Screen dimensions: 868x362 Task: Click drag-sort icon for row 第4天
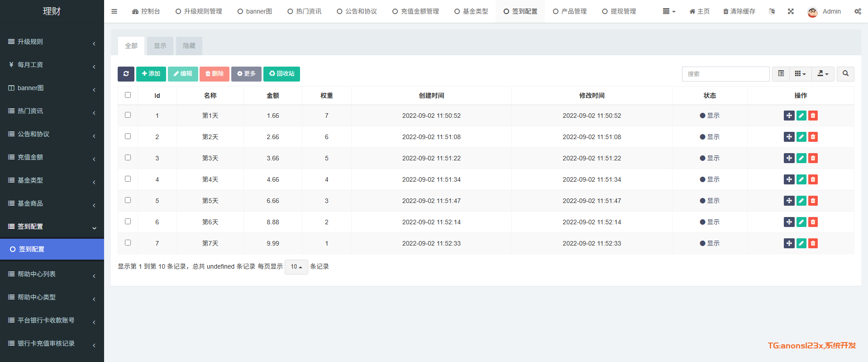[789, 179]
